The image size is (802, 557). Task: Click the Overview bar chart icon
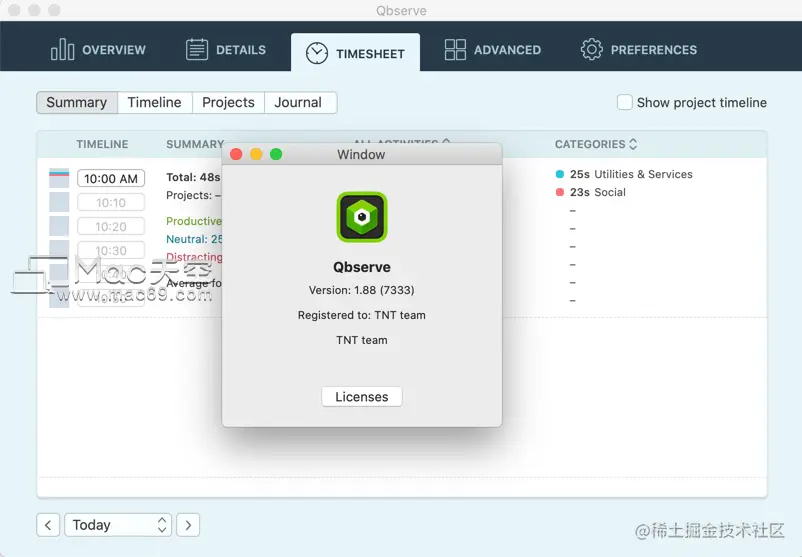click(62, 50)
